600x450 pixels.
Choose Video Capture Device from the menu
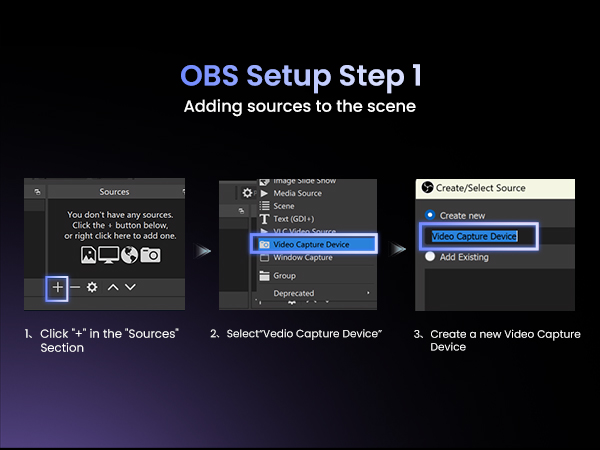pyautogui.click(x=312, y=244)
